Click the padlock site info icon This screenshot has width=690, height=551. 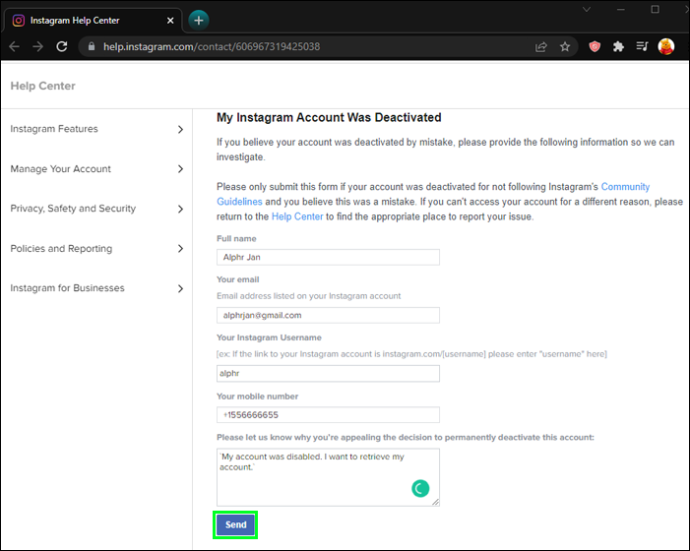click(x=91, y=47)
